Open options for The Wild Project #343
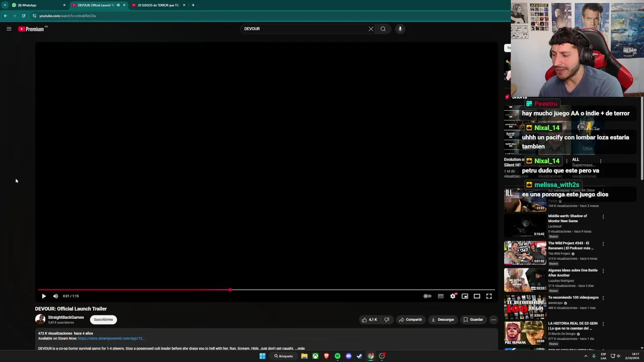Image resolution: width=644 pixels, height=362 pixels. [x=603, y=244]
